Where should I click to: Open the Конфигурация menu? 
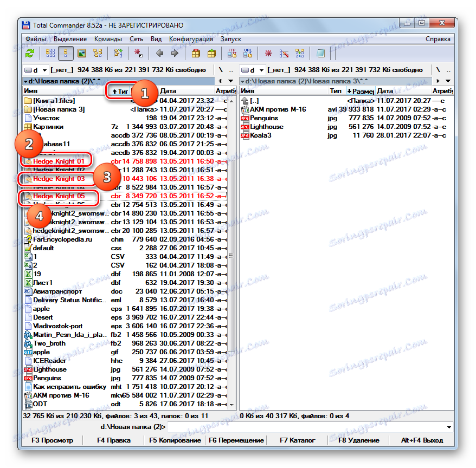pos(191,39)
